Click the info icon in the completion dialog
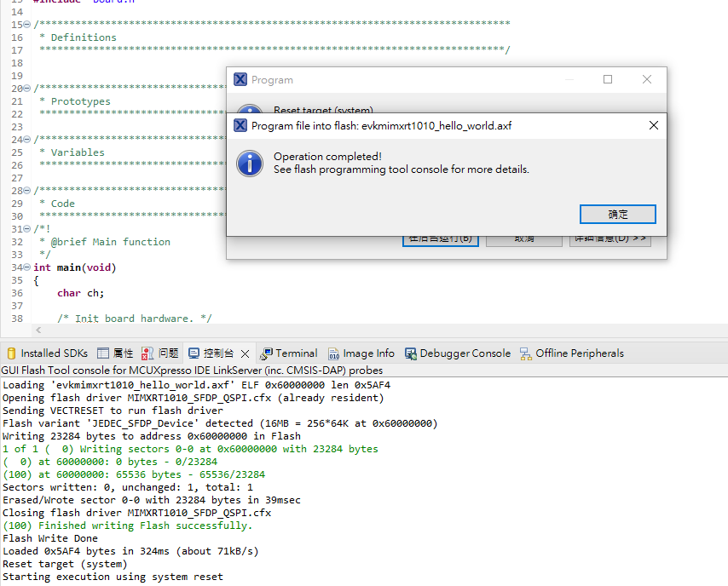This screenshot has height=586, width=728. [x=249, y=163]
